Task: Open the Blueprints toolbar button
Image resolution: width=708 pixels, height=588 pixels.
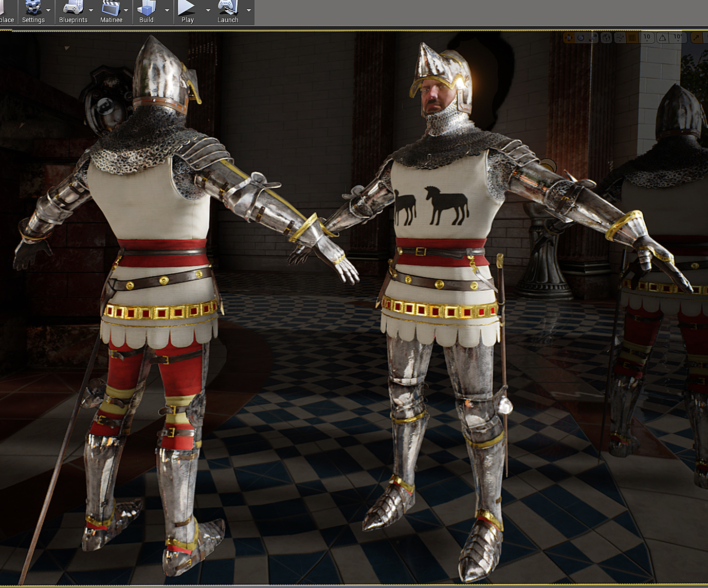Action: [73, 12]
